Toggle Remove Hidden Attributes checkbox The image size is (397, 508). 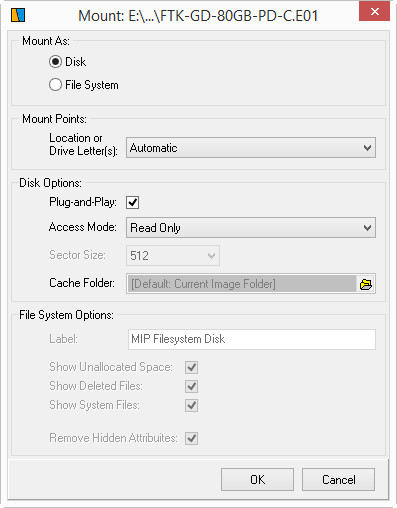192,438
